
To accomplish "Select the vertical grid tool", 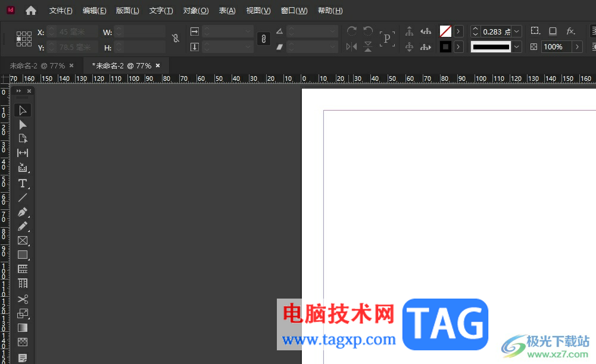I will 23,284.
